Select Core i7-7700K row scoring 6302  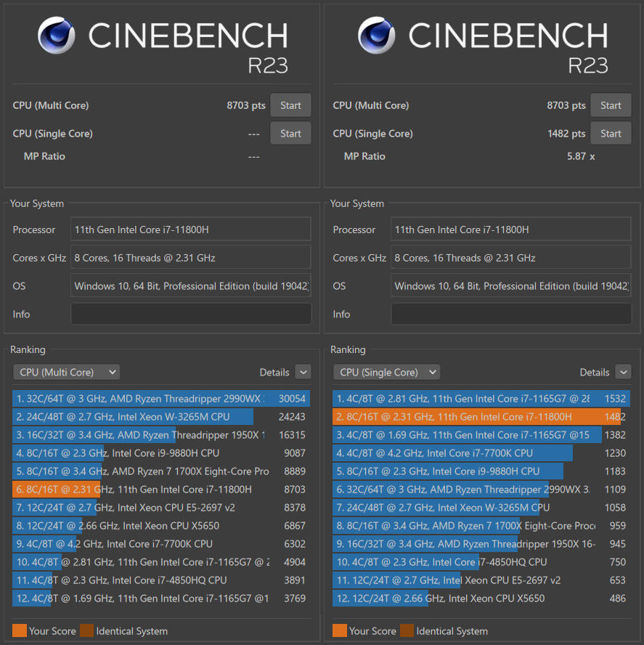[x=161, y=544]
